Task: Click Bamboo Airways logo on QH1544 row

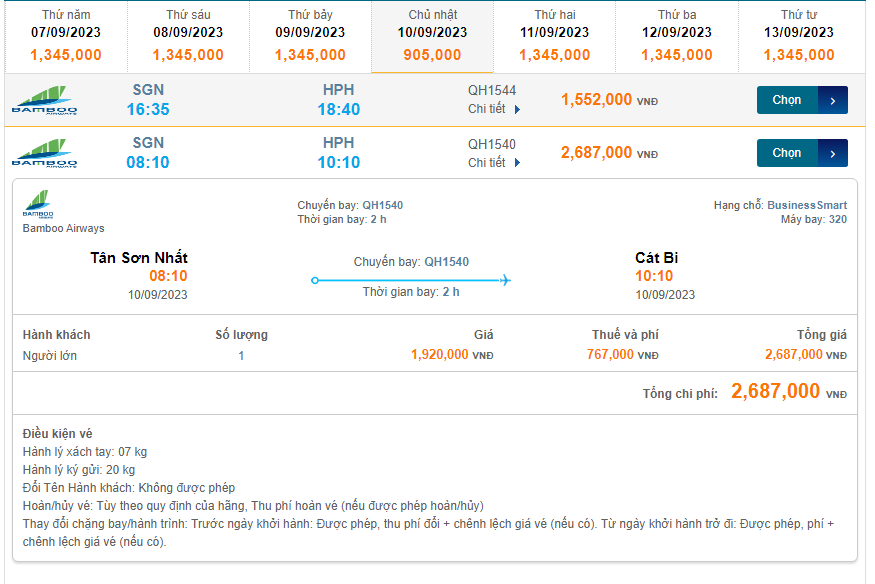Action: [x=45, y=101]
